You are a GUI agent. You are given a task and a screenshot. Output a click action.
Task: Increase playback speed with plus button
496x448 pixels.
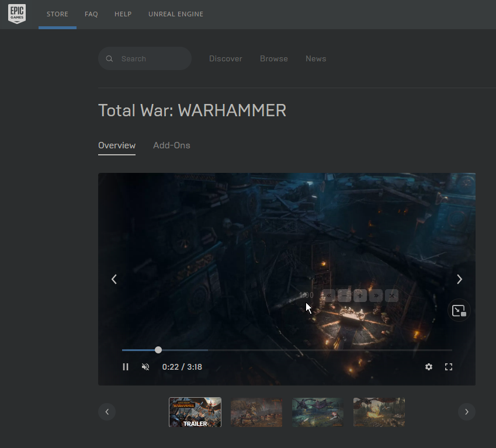[360, 296]
